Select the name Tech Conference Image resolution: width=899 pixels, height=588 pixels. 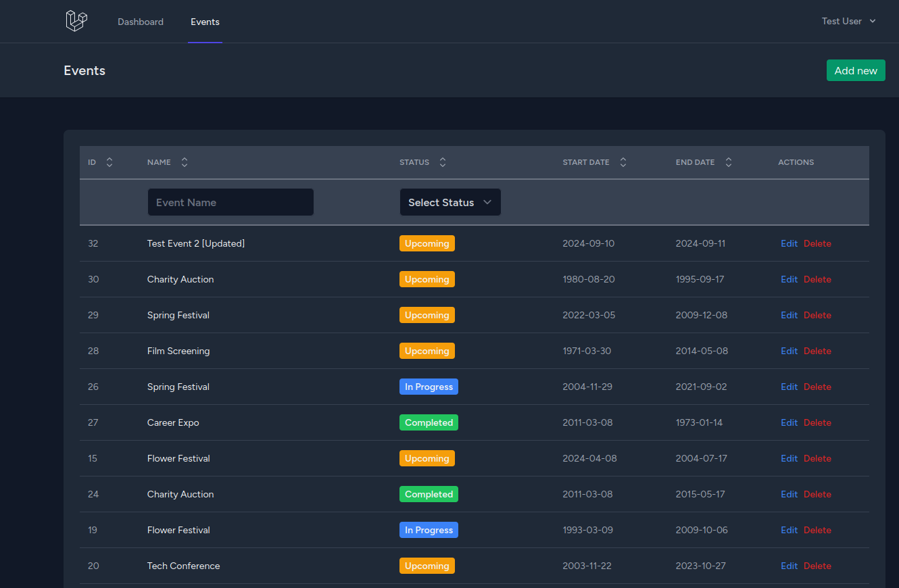[x=183, y=566]
